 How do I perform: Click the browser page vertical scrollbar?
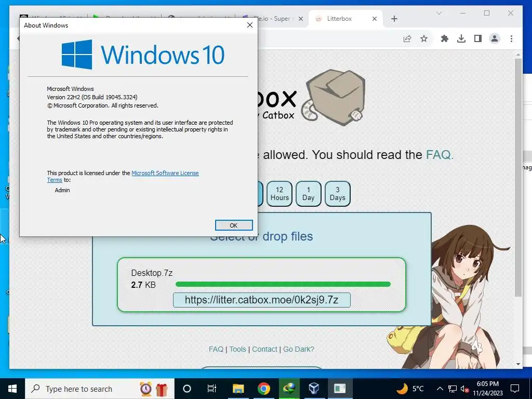(x=518, y=178)
